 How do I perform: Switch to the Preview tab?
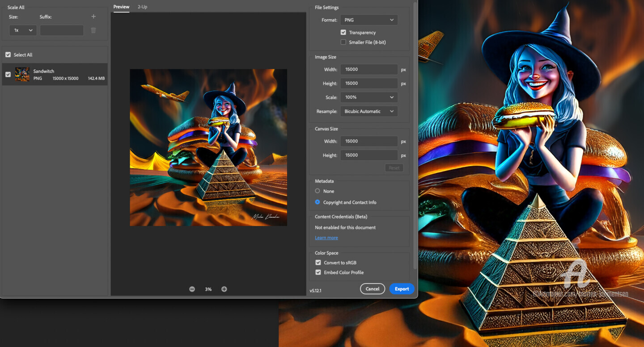coord(121,7)
